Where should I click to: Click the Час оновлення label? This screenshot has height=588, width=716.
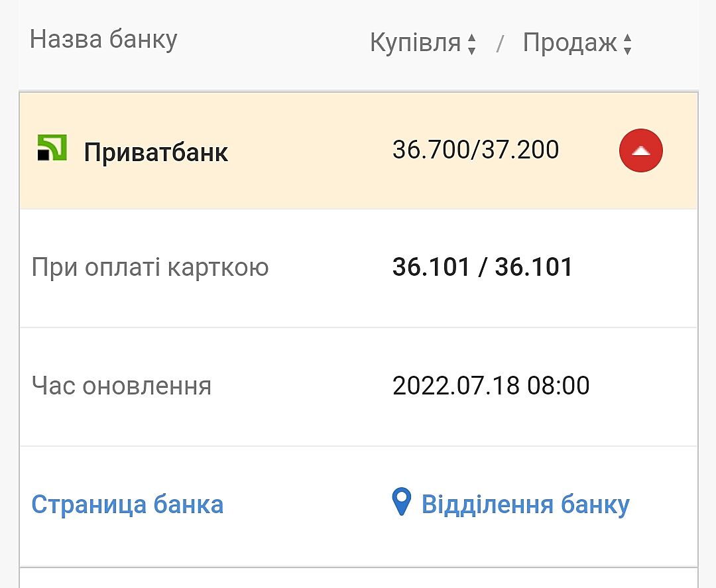pos(121,385)
